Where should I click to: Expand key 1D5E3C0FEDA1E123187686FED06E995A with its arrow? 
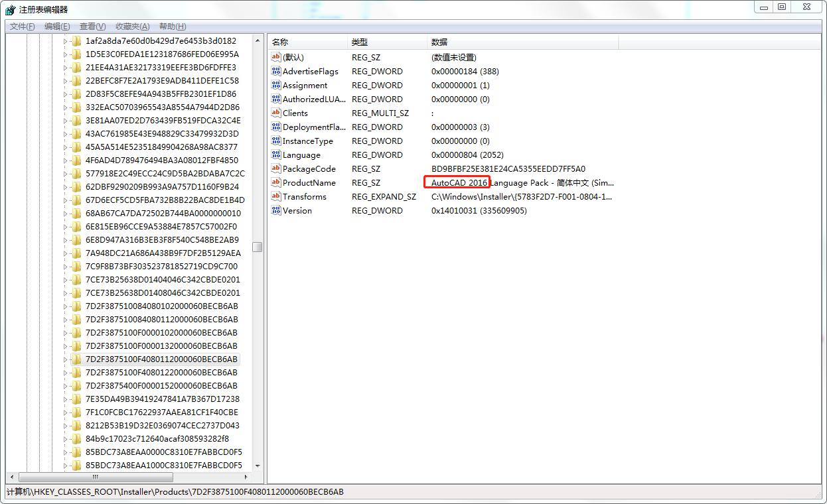click(66, 54)
